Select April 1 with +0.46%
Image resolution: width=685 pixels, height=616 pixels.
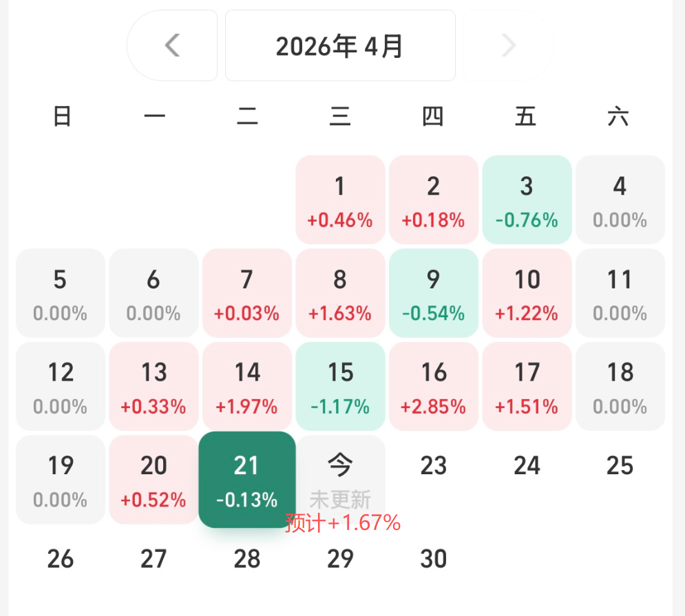[x=340, y=200]
